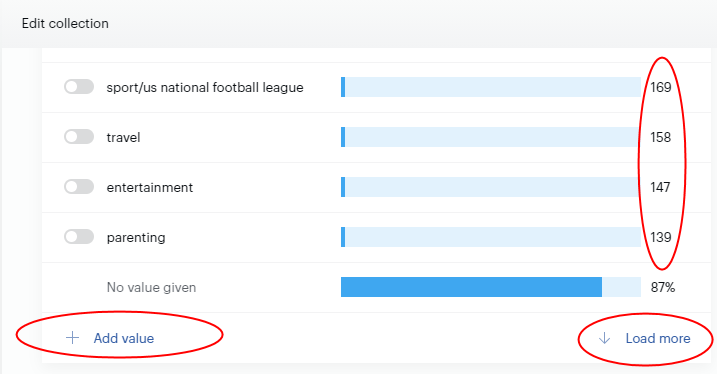This screenshot has width=717, height=374.
Task: Turn on the travel toggle
Action: (x=79, y=136)
